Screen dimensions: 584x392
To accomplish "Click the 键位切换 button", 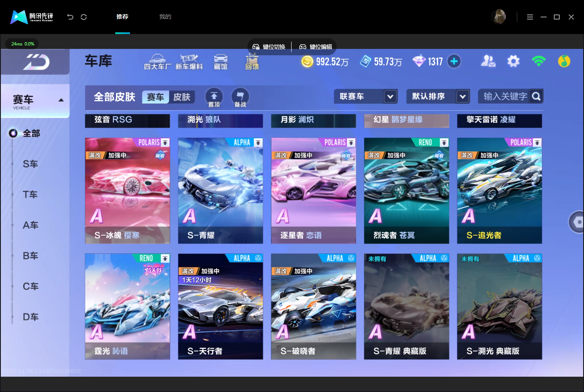I will 269,47.
